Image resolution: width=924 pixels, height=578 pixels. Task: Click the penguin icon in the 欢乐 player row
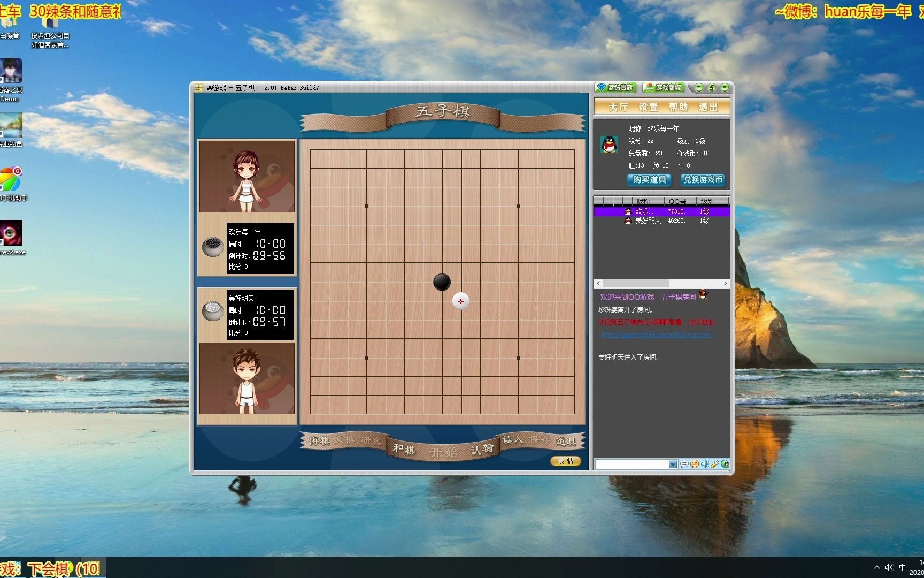click(628, 211)
